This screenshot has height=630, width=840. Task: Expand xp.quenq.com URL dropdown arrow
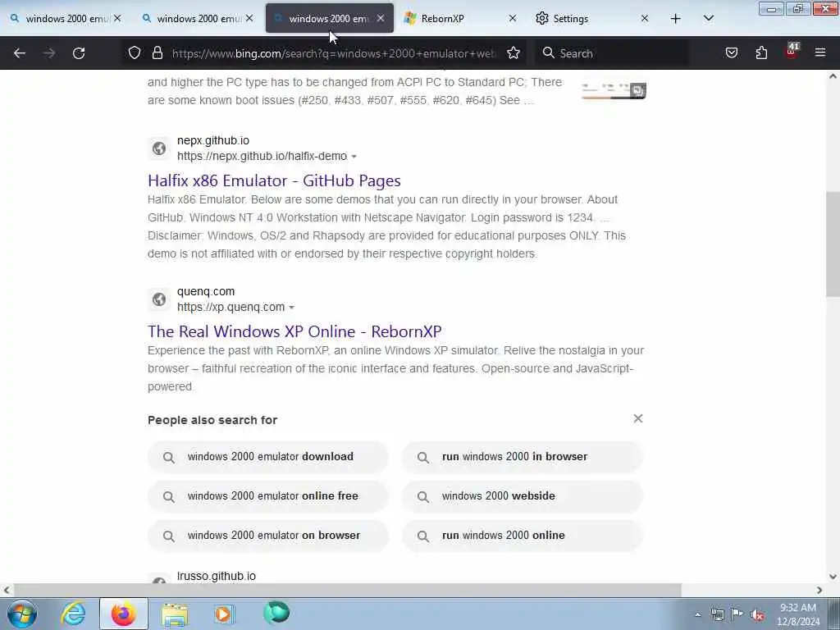291,308
